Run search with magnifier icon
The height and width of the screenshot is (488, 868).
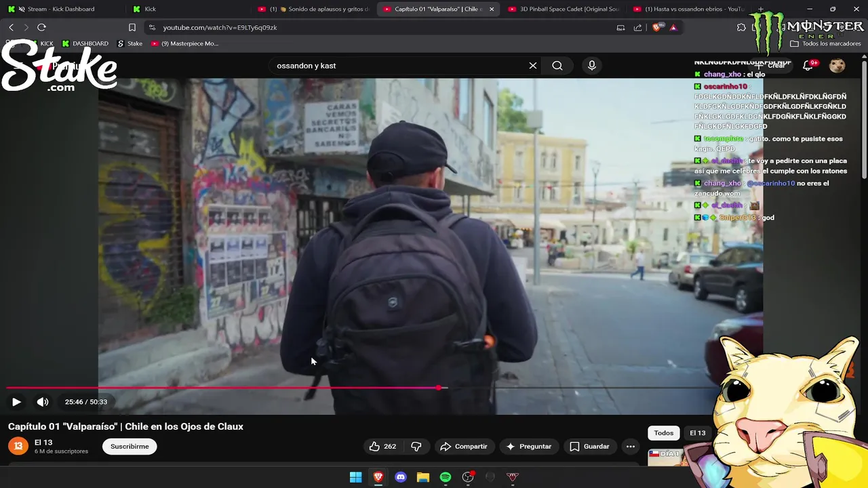coord(557,66)
